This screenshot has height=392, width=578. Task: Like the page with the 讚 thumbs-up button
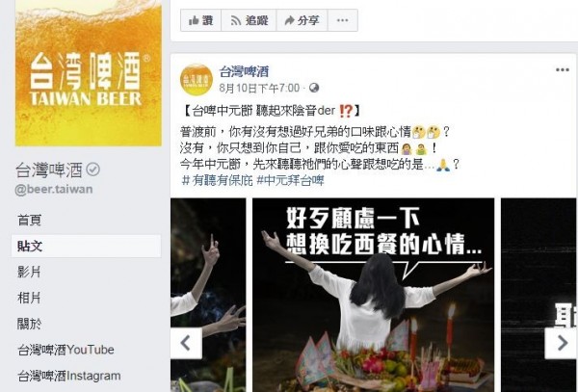[x=201, y=20]
